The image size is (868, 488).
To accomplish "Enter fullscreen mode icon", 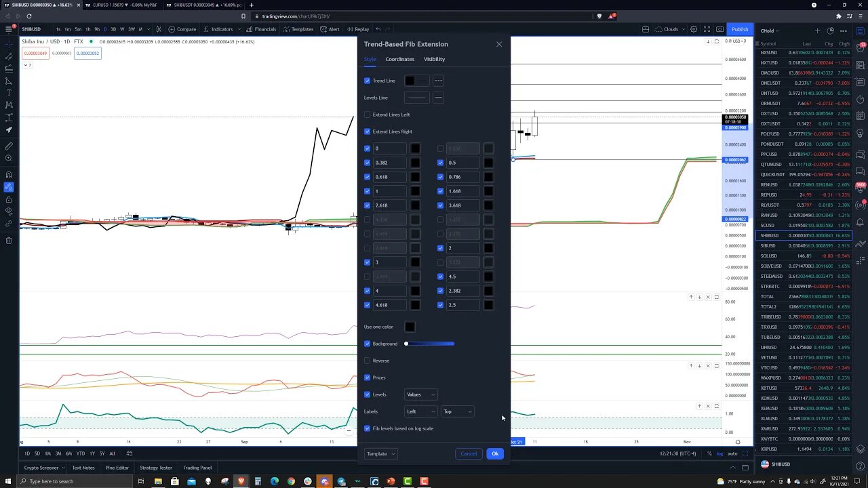I will click(x=707, y=29).
